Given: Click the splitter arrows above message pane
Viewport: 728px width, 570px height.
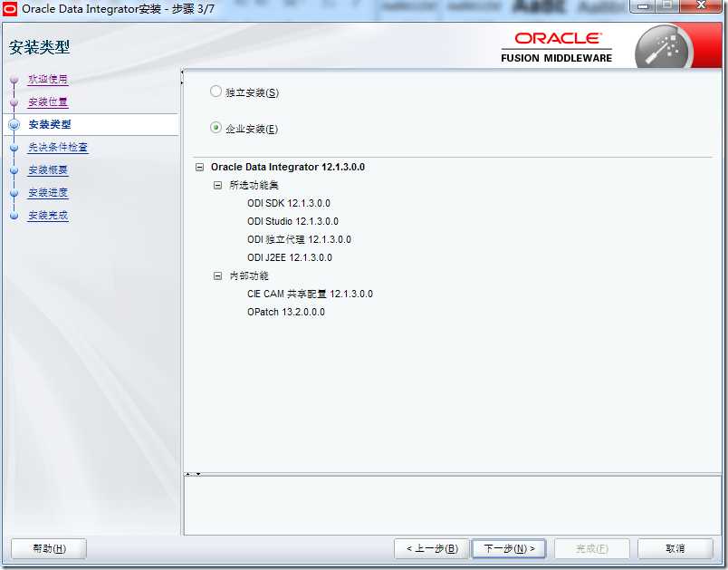Looking at the screenshot, I should 193,474.
